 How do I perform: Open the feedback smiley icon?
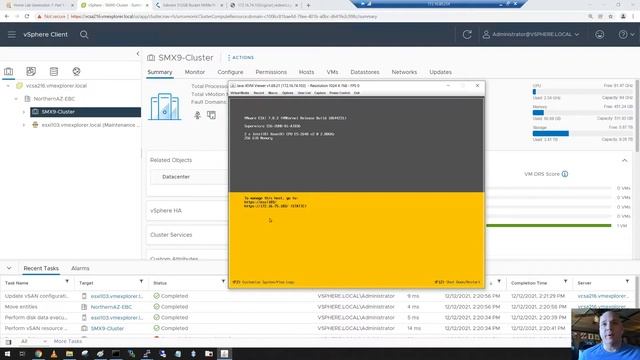[599, 35]
